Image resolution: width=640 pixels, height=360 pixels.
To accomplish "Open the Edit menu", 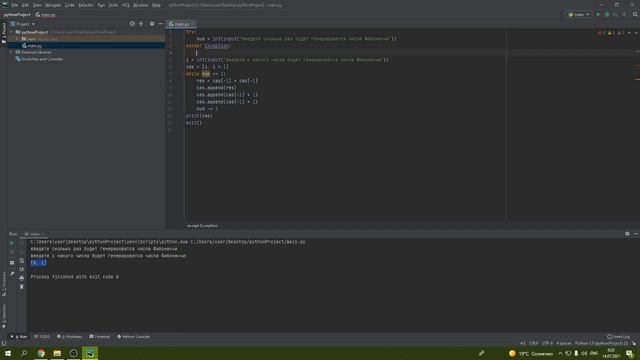I will point(25,5).
